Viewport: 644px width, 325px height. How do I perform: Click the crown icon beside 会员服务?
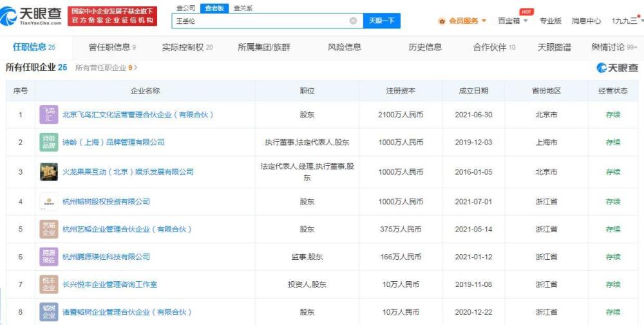[x=442, y=21]
